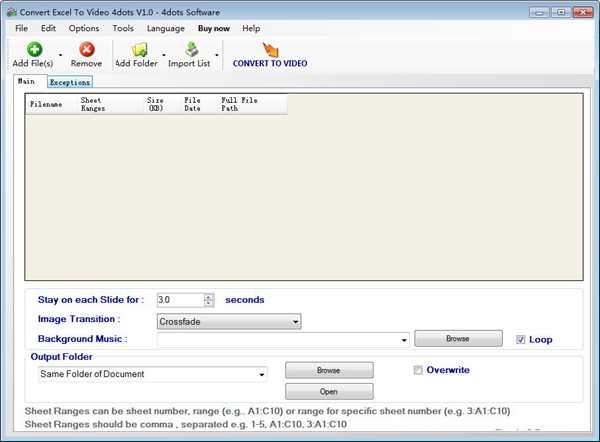Open the Tools menu
Screen dimensions: 600x442
click(123, 28)
